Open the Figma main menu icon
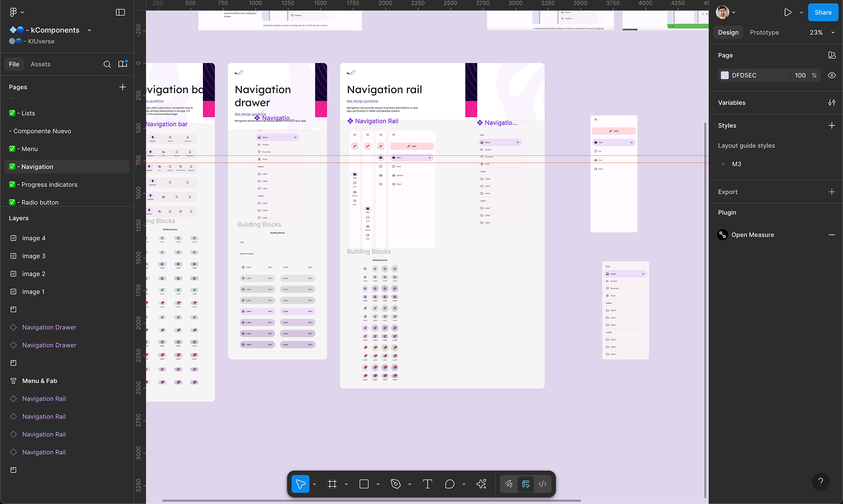The image size is (843, 504). (13, 12)
